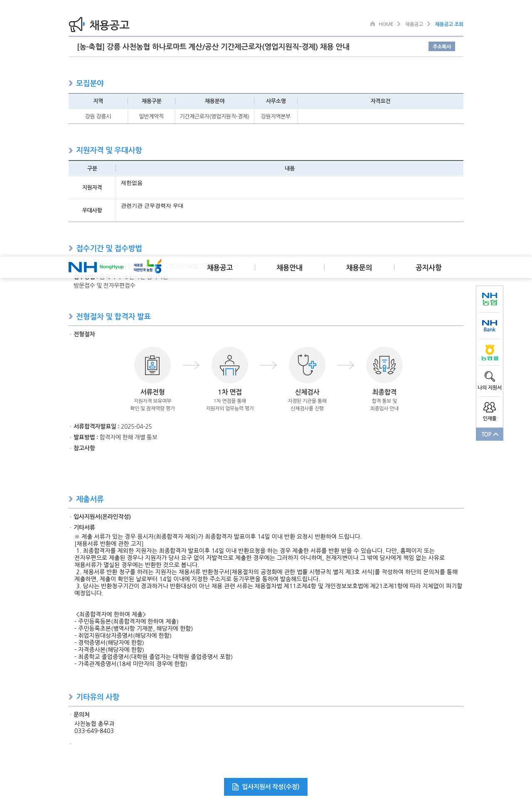The height and width of the screenshot is (812, 532).
Task: Click the arrow between 서류전형 and 1차 면접
Action: tap(191, 365)
